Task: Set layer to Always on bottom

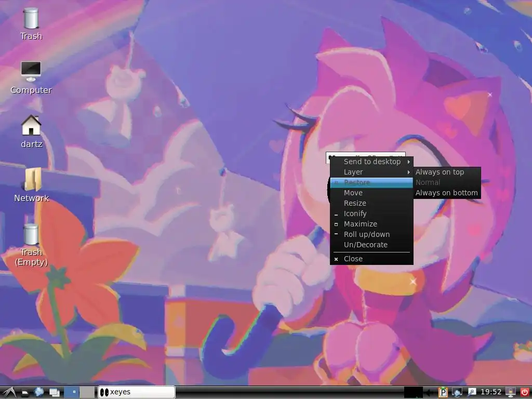Action: coord(447,193)
